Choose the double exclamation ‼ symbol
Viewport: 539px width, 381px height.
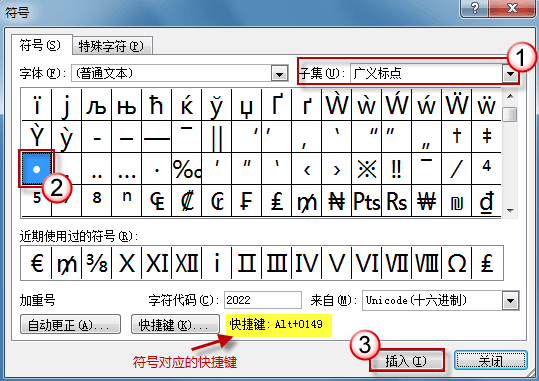(396, 169)
